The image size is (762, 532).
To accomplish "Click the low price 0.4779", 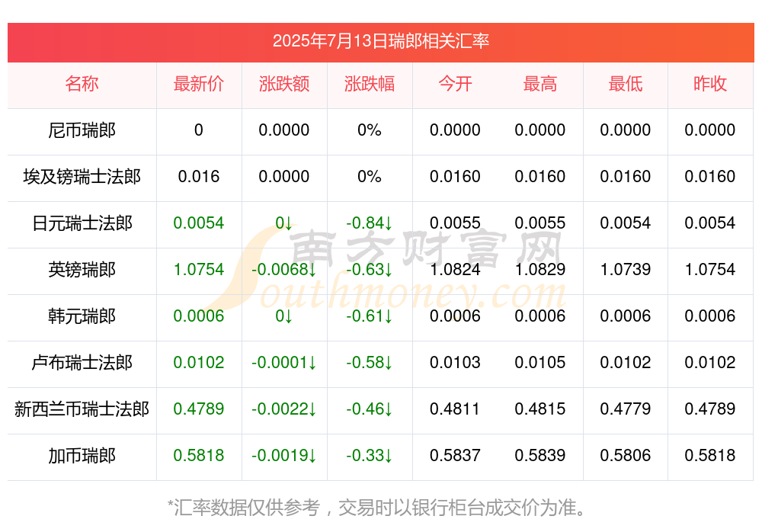I will coord(626,409).
